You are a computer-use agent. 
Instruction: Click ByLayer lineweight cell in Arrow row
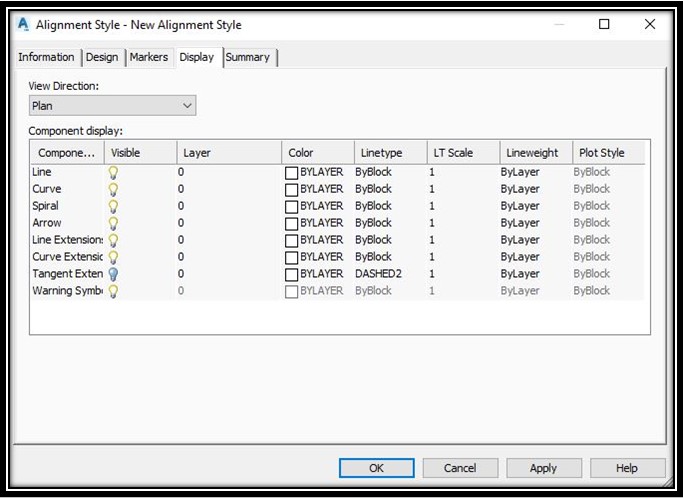click(x=520, y=223)
